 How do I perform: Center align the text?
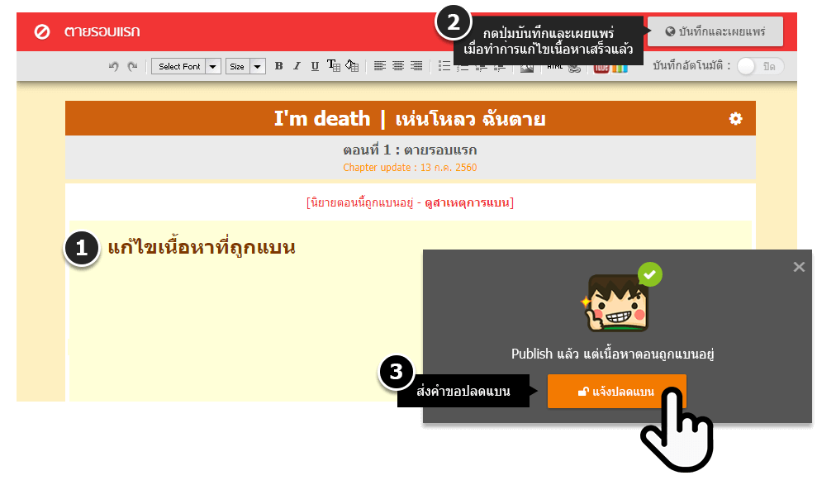click(398, 66)
